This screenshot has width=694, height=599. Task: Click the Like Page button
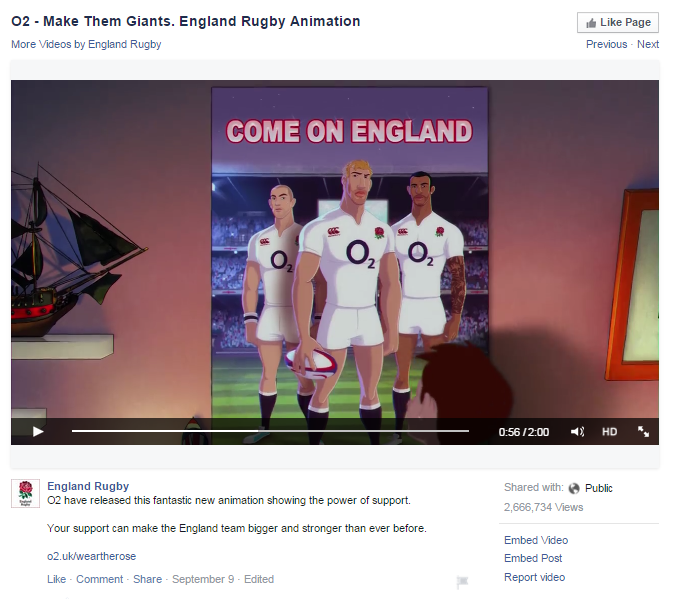617,23
